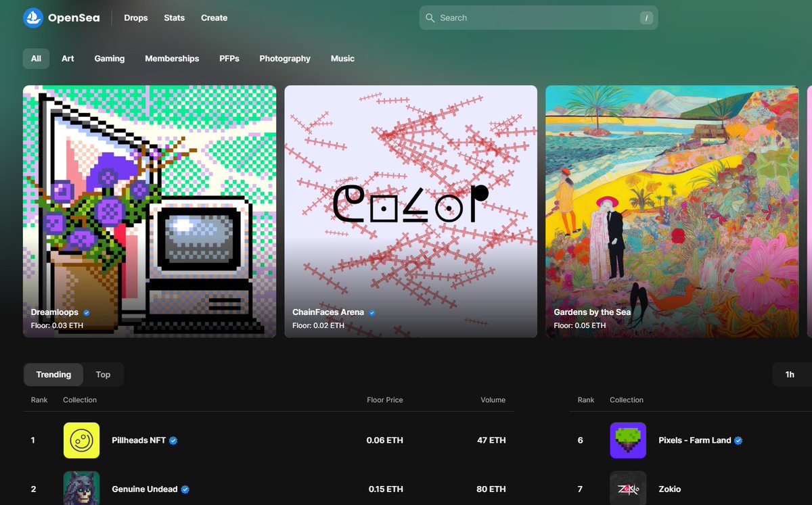
Task: Click the Pillheads NFT smiley avatar
Action: coord(81,440)
